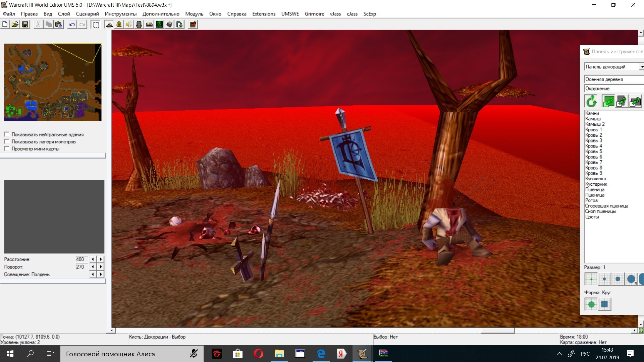Select Кровь 5 in the doodad list

(594, 151)
